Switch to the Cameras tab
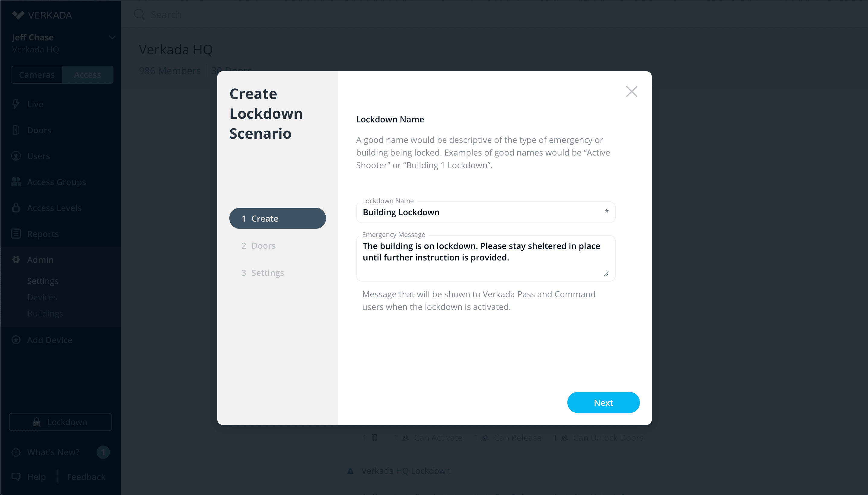The width and height of the screenshot is (868, 495). point(37,74)
